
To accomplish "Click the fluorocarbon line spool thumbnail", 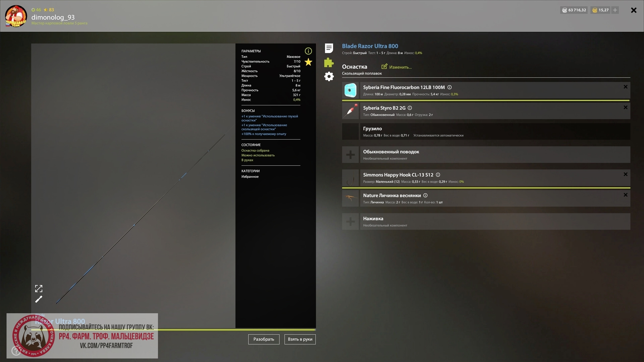I will pyautogui.click(x=350, y=90).
